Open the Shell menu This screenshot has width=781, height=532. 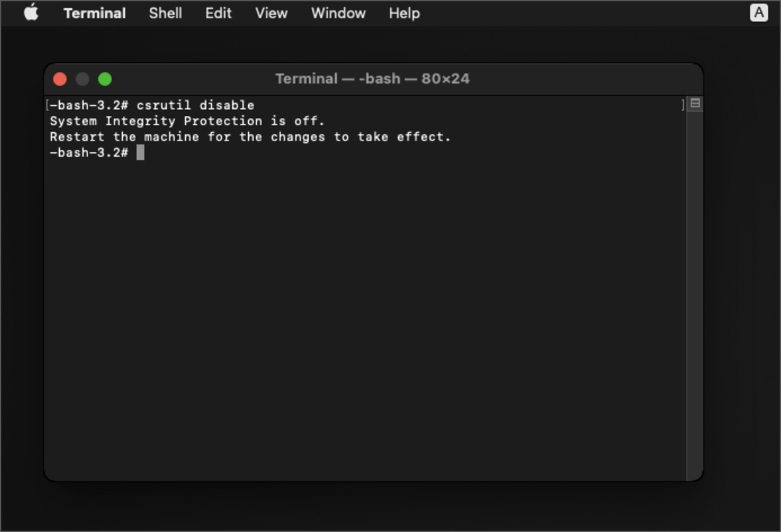point(166,13)
